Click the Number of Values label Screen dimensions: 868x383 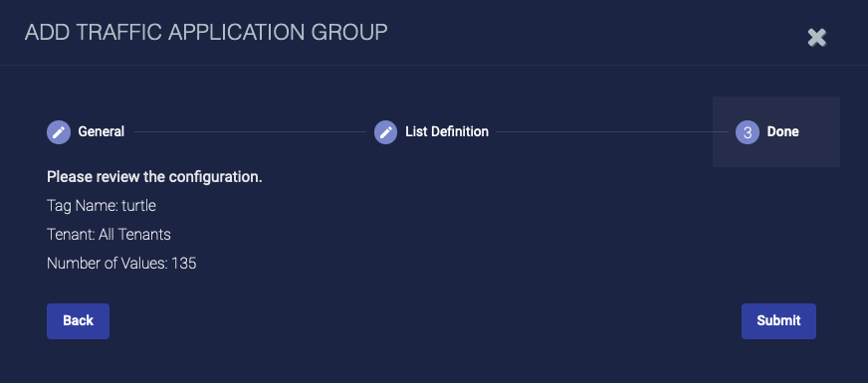click(108, 264)
